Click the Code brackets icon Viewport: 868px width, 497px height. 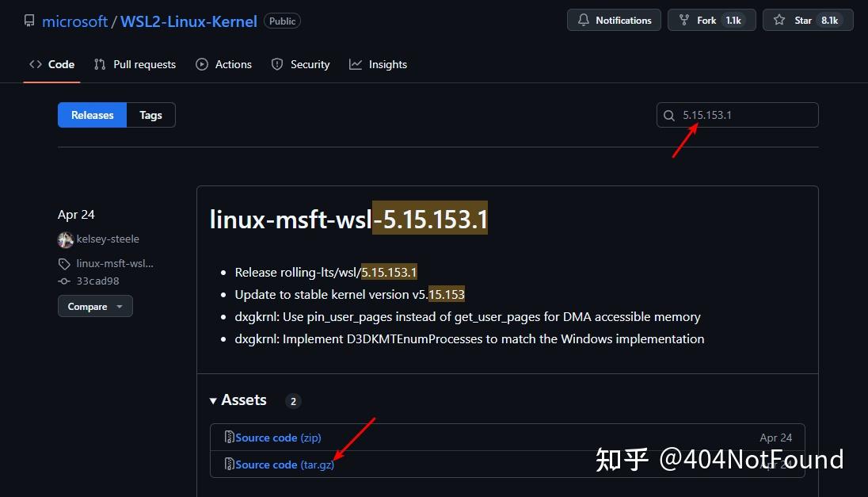36,64
